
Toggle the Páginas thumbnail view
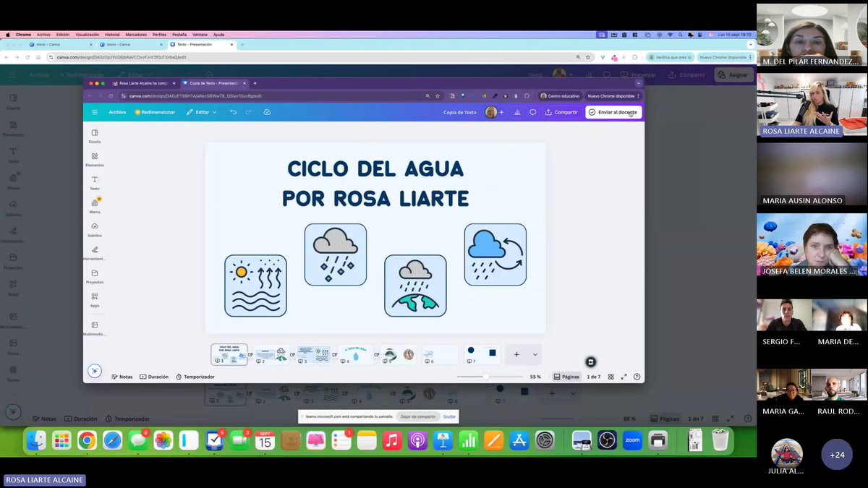[566, 377]
